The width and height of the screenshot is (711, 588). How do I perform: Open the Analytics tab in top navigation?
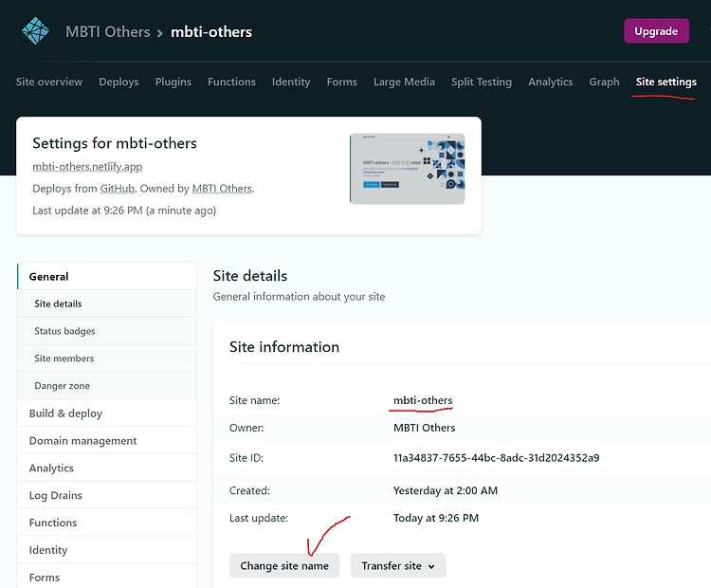tap(551, 82)
